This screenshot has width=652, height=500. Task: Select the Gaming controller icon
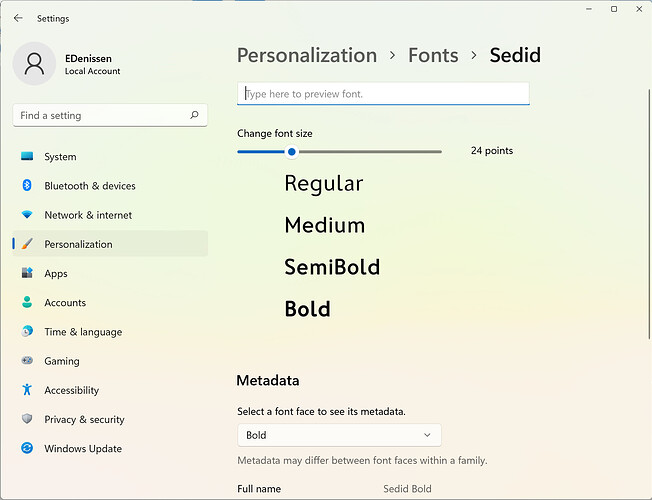click(x=27, y=361)
